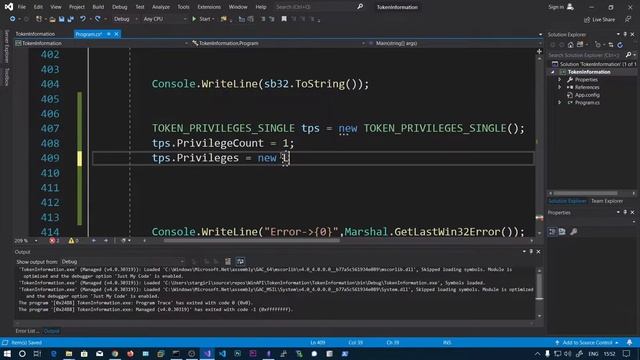Click the Visual Studio logo icon
Image resolution: width=640 pixels, height=360 pixels.
(8, 7)
